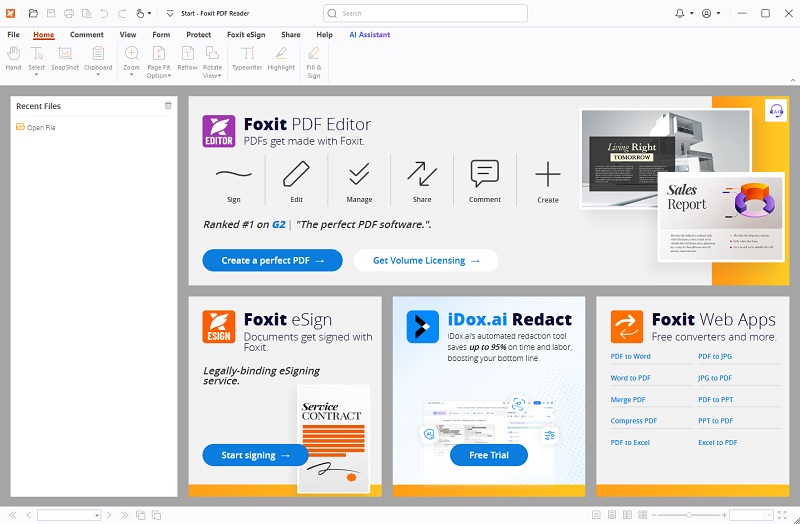Image resolution: width=800 pixels, height=524 pixels.
Task: Expand the Select tool dropdown
Action: tap(36, 75)
